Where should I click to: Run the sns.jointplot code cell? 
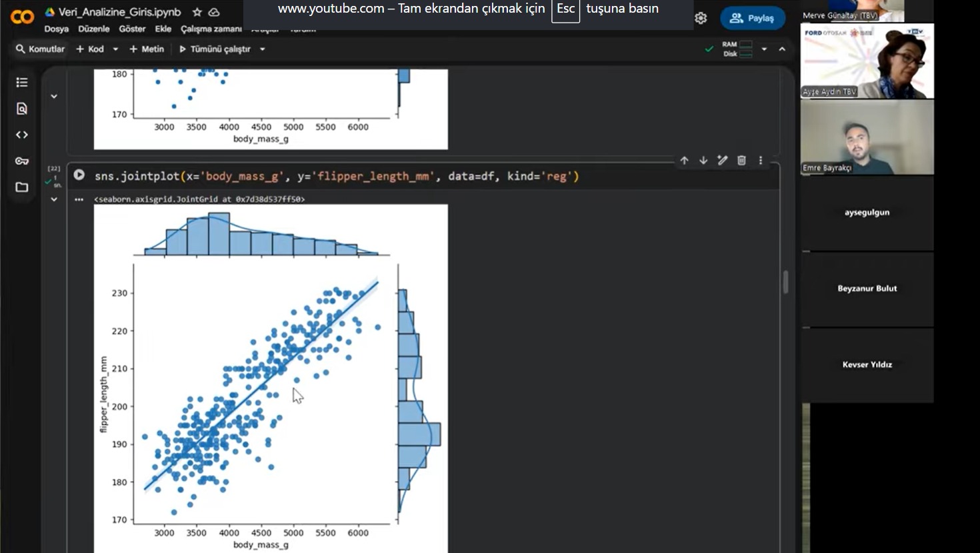coord(79,175)
